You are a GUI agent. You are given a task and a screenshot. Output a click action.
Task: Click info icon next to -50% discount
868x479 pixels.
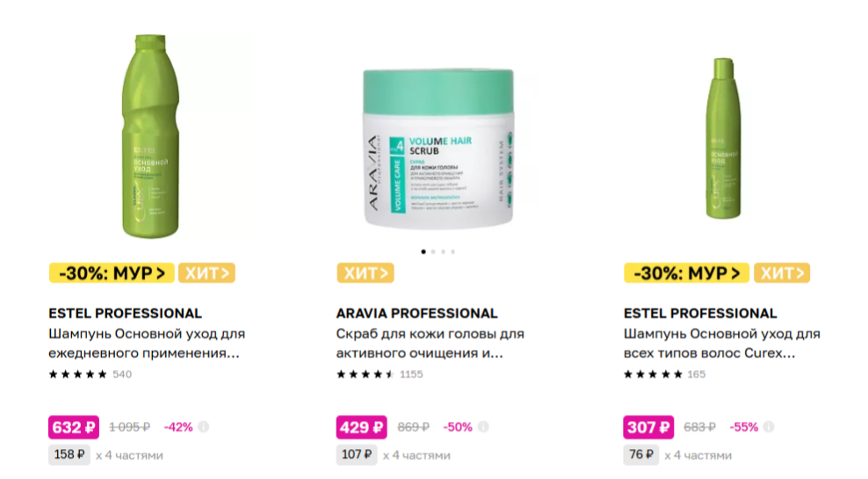pos(483,427)
